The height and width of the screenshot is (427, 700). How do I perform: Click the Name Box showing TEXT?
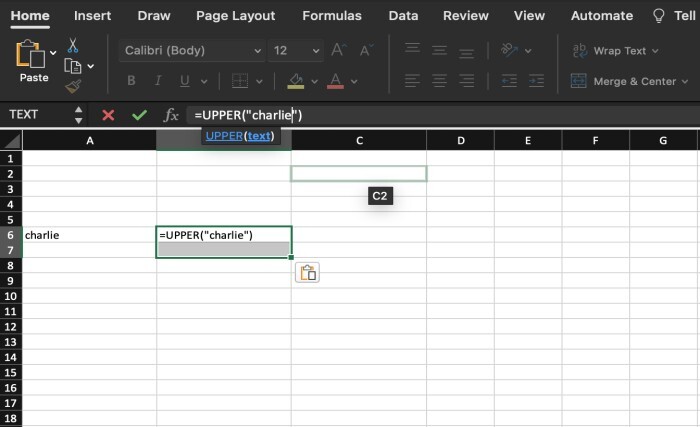pos(36,114)
